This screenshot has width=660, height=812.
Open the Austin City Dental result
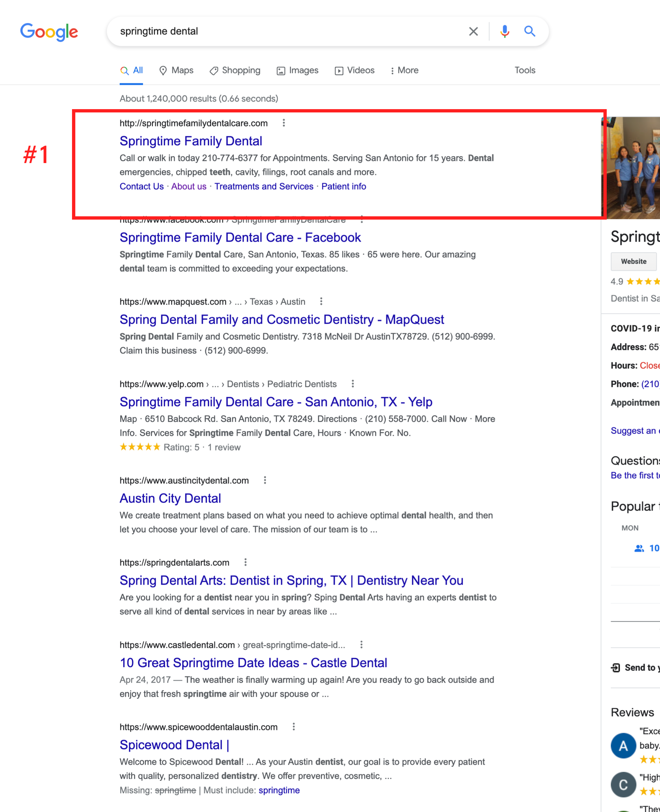click(x=170, y=498)
